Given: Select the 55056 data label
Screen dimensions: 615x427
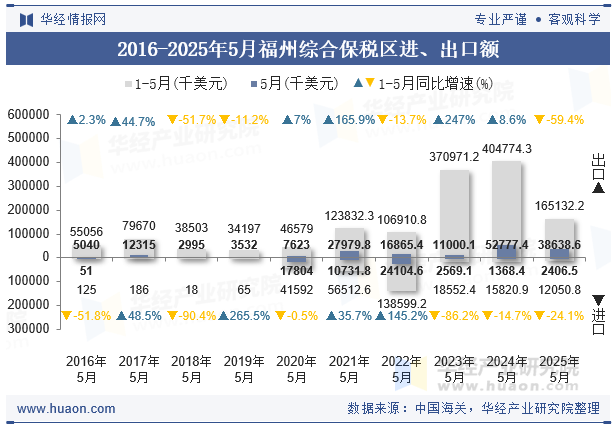Looking at the screenshot, I should 86,232.
